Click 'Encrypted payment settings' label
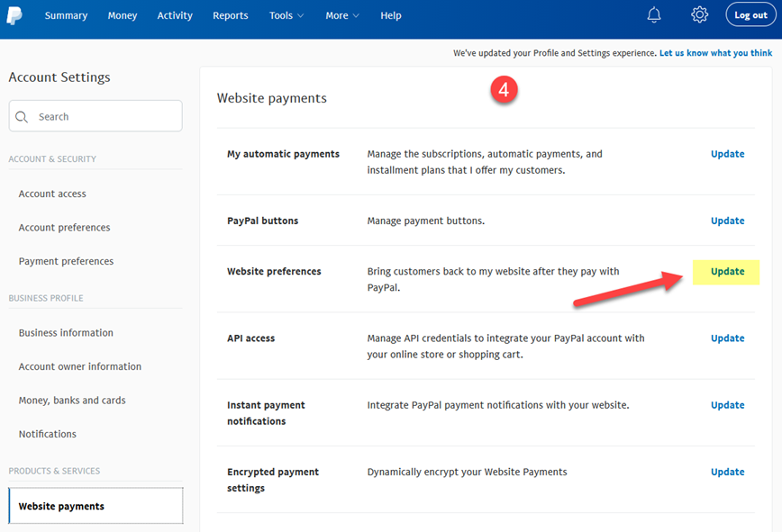782x532 pixels. [273, 480]
